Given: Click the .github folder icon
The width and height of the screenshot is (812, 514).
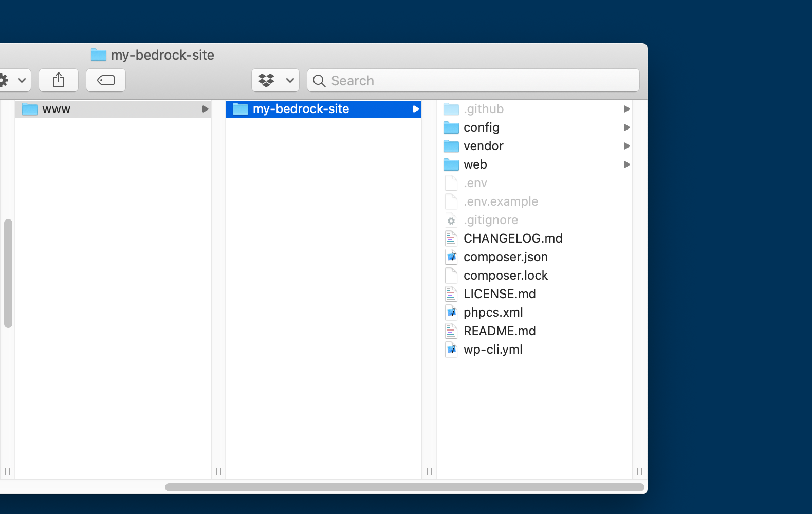Looking at the screenshot, I should pyautogui.click(x=451, y=109).
